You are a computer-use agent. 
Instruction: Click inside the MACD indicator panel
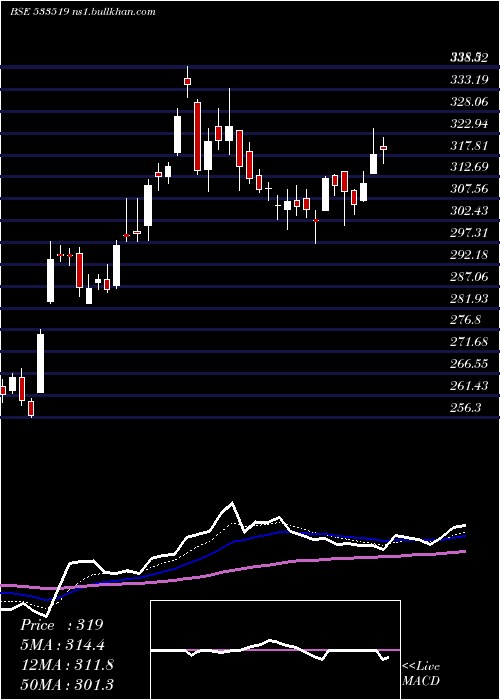pos(275,650)
